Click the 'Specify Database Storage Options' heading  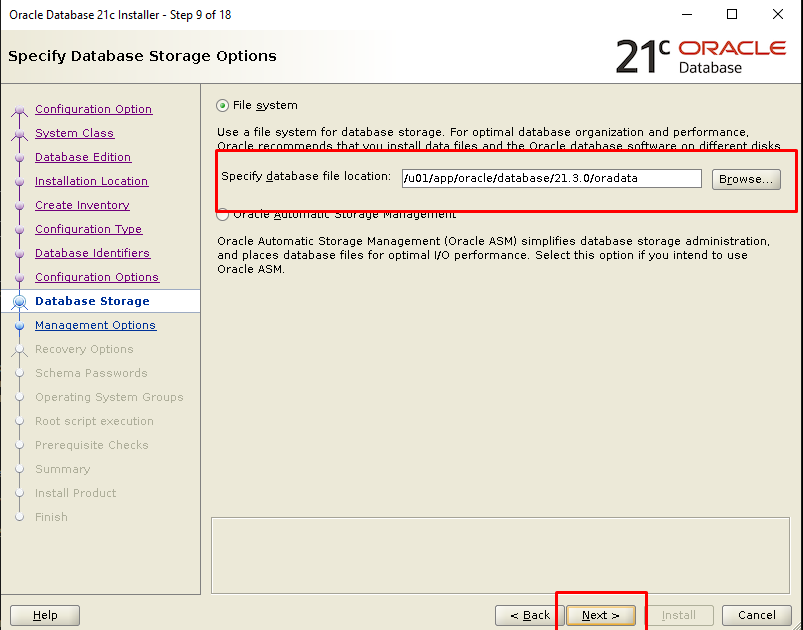pos(142,56)
